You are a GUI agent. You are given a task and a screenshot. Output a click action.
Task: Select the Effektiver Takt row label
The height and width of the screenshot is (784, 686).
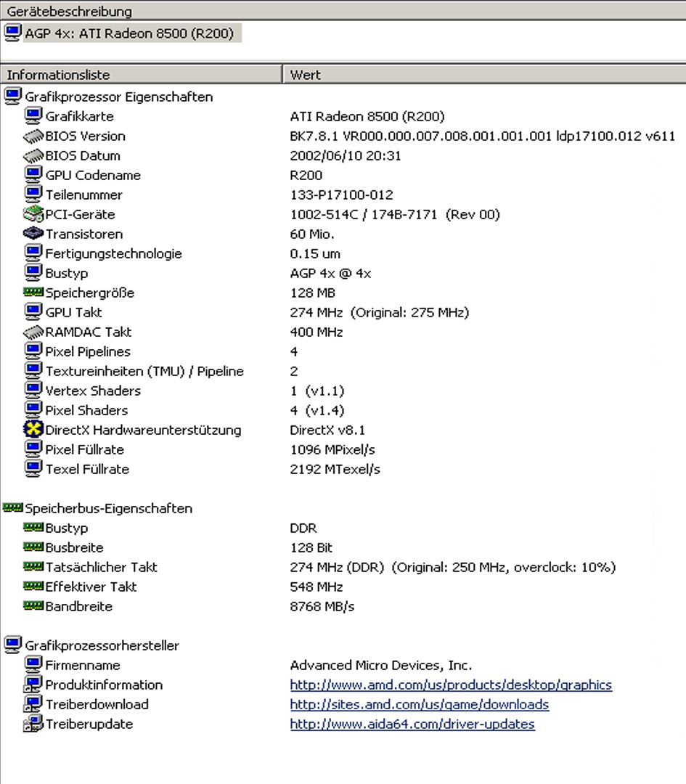(91, 587)
